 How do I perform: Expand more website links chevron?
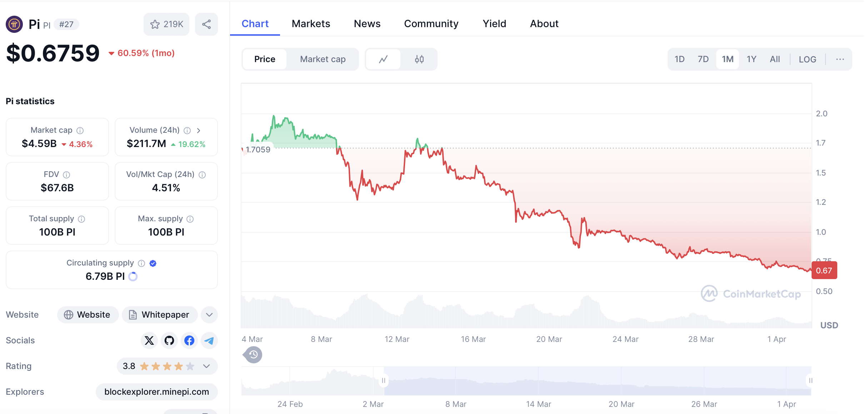(x=209, y=315)
